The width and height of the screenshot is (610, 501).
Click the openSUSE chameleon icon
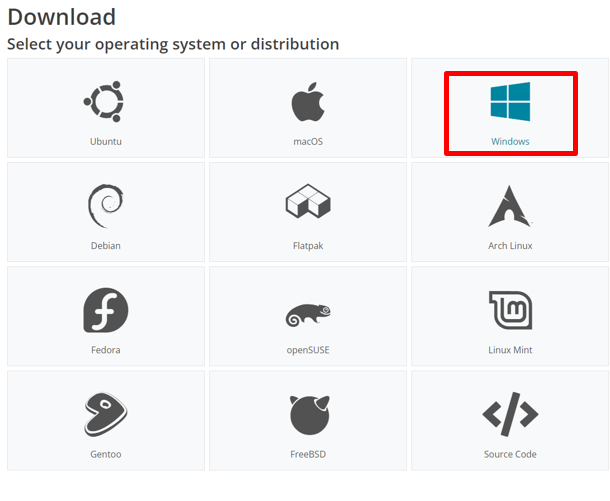pyautogui.click(x=308, y=315)
